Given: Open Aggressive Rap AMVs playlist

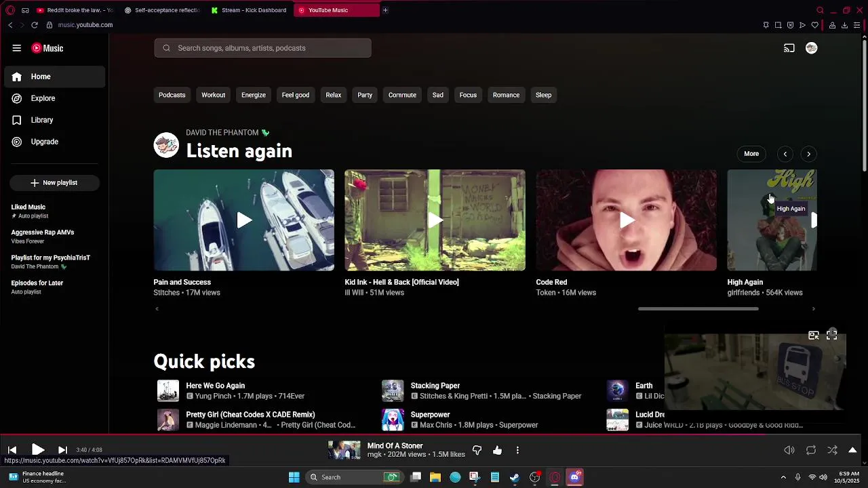Looking at the screenshot, I should pos(55,237).
